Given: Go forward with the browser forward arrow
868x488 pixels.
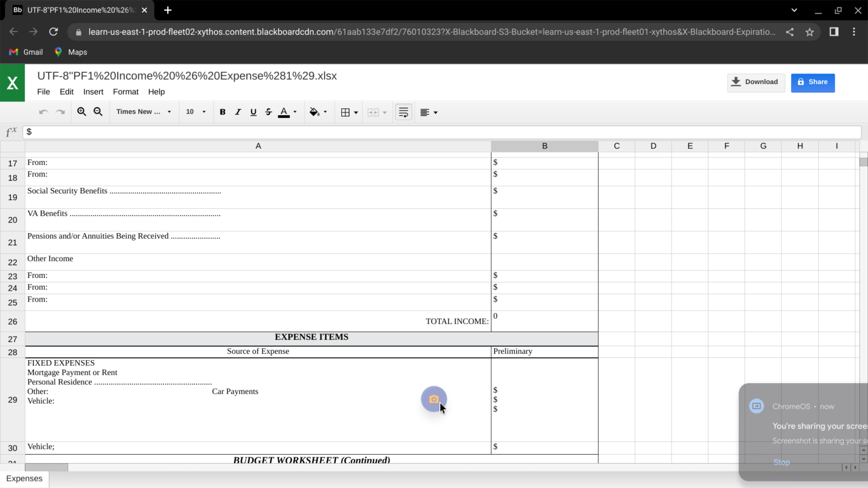Looking at the screenshot, I should click(x=33, y=32).
